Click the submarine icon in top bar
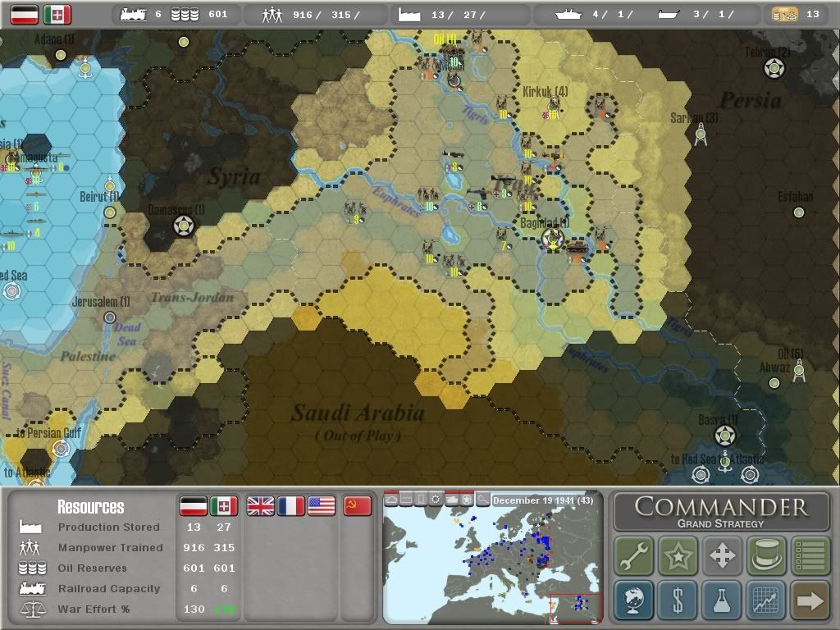 point(669,15)
